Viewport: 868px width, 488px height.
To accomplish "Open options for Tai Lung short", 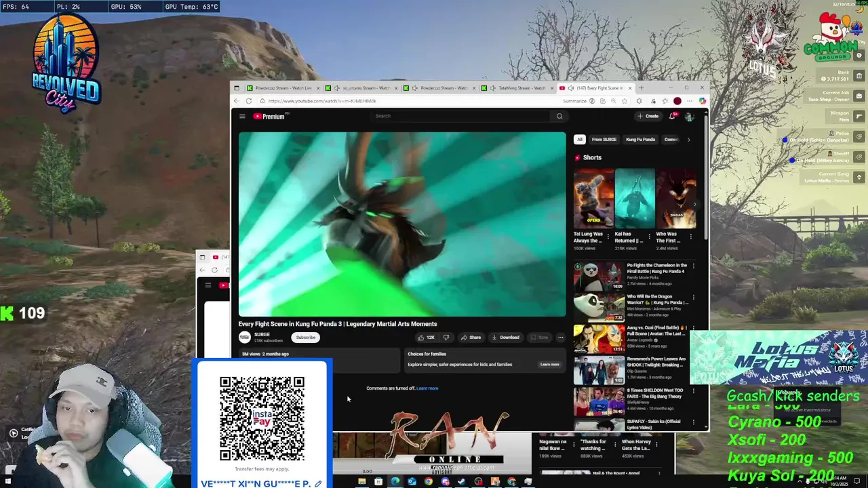I will [608, 237].
